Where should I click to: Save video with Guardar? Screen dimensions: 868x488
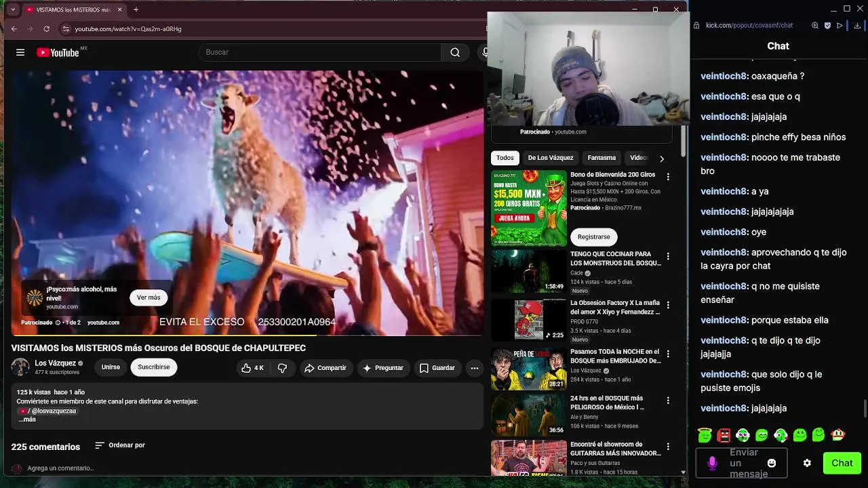pos(437,368)
